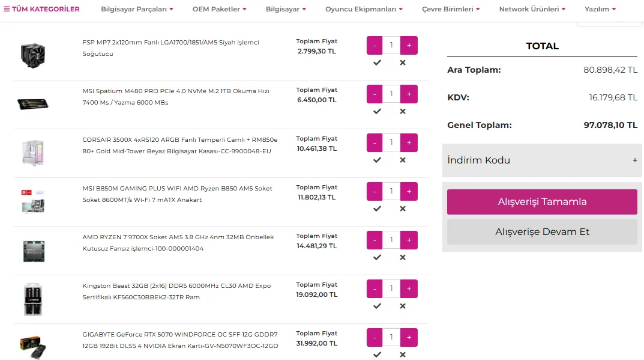Viewport: 644px width, 360px height.
Task: Decrease quantity of CORSAIR 3500X case
Action: point(375,142)
